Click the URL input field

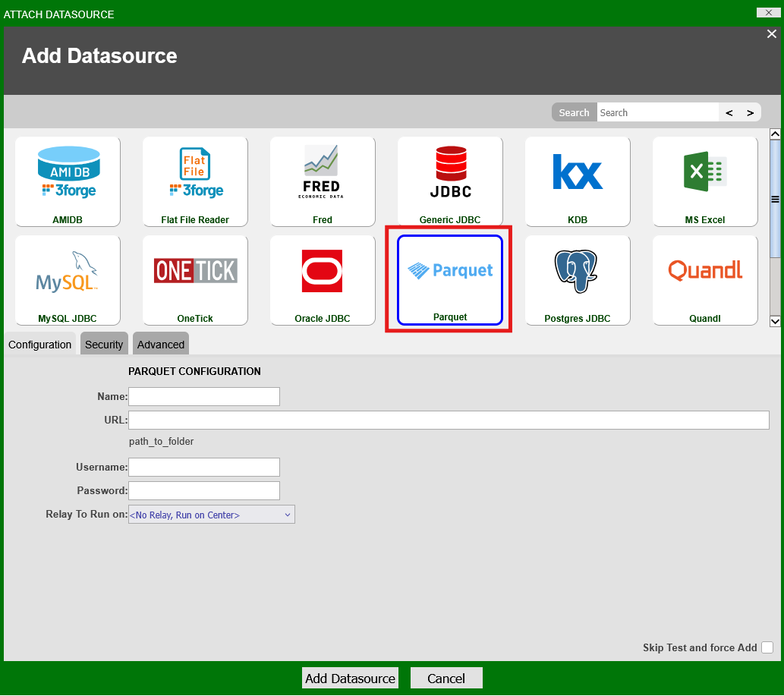coord(449,420)
